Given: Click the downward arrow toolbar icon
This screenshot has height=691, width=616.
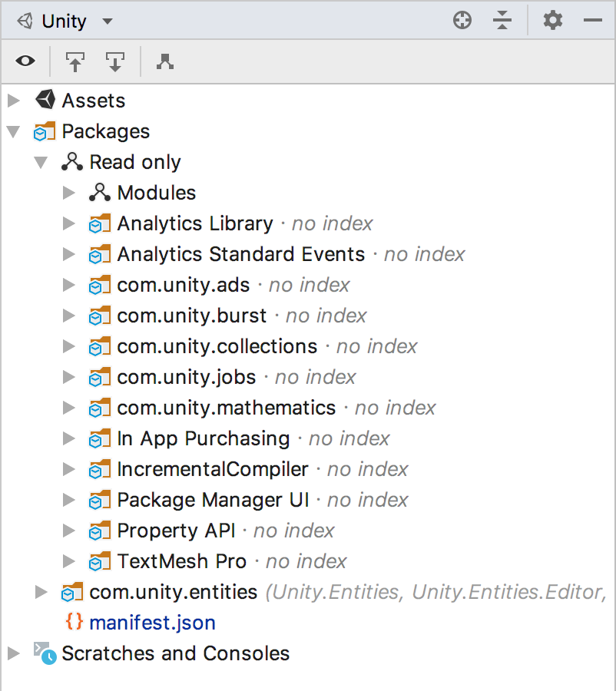Looking at the screenshot, I should [115, 61].
